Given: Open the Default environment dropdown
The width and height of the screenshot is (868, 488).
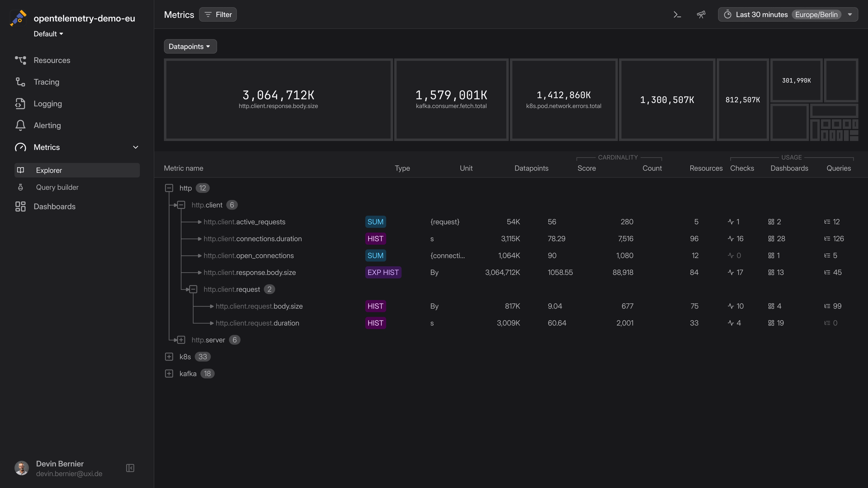Looking at the screenshot, I should 49,34.
